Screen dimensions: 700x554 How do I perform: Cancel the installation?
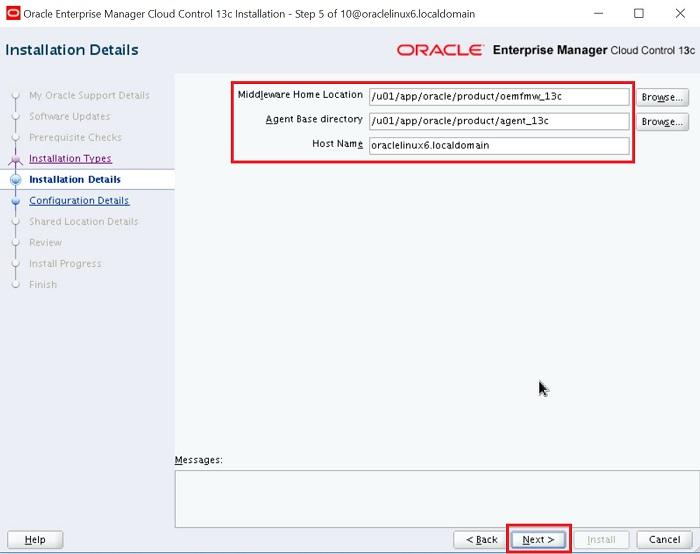coord(664,539)
